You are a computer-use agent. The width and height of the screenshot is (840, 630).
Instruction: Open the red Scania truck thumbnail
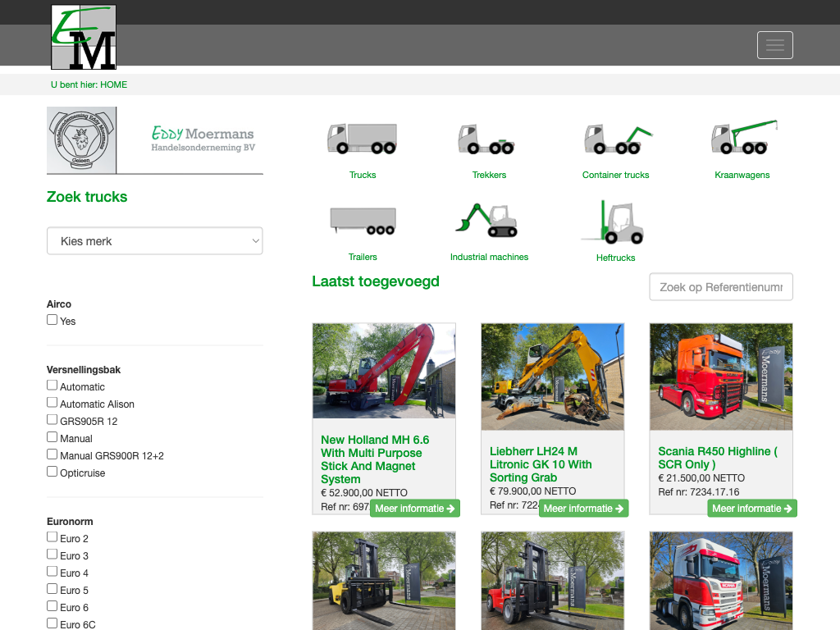[x=720, y=377]
